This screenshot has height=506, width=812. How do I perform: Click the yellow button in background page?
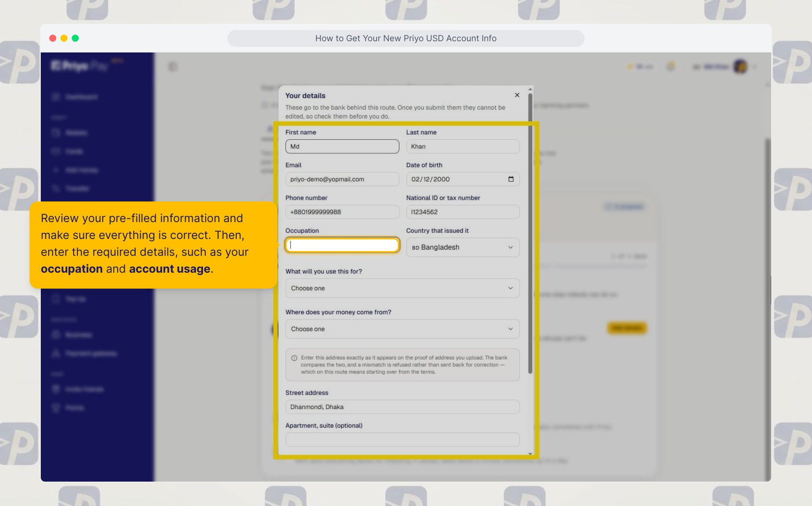tap(627, 328)
